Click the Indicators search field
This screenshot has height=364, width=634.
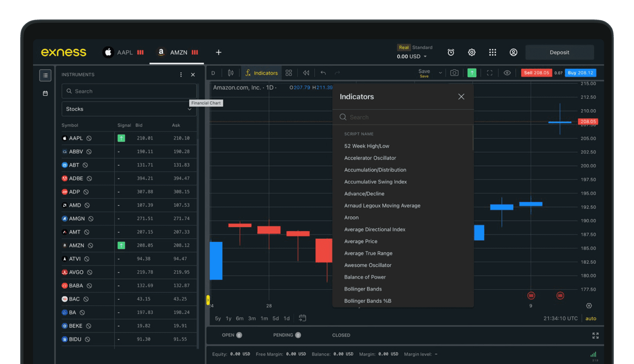(405, 117)
